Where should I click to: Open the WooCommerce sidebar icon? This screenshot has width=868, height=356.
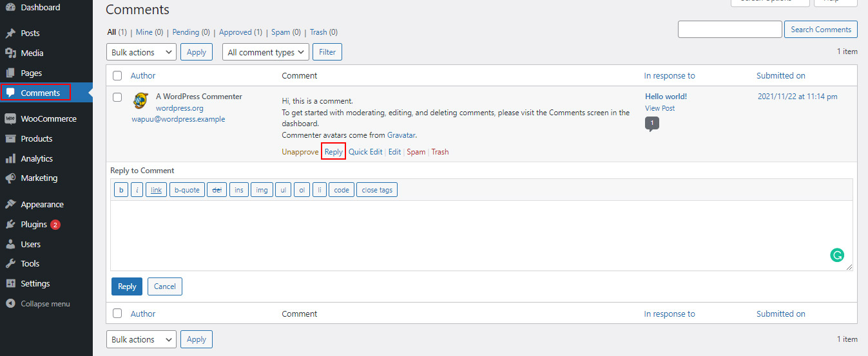click(10, 118)
